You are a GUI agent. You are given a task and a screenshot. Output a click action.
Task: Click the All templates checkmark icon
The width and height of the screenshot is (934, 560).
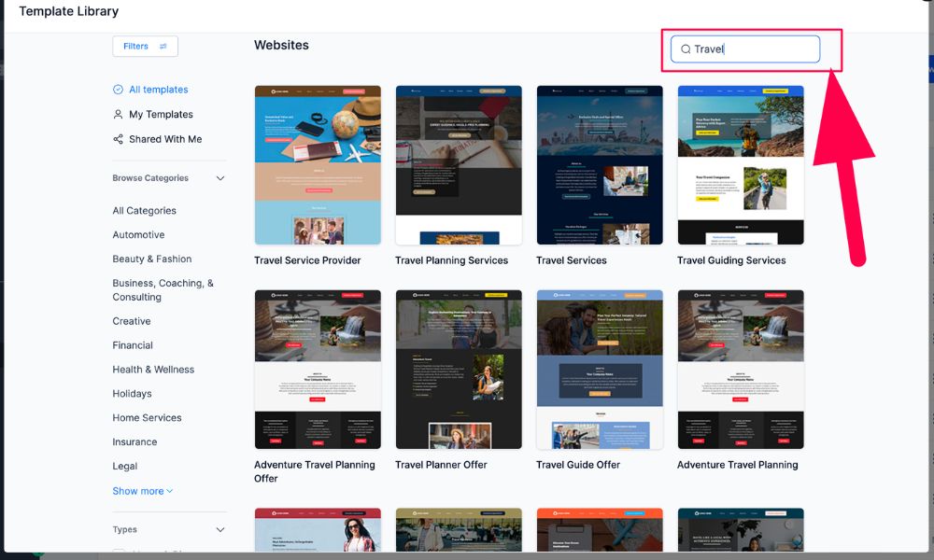click(x=118, y=90)
